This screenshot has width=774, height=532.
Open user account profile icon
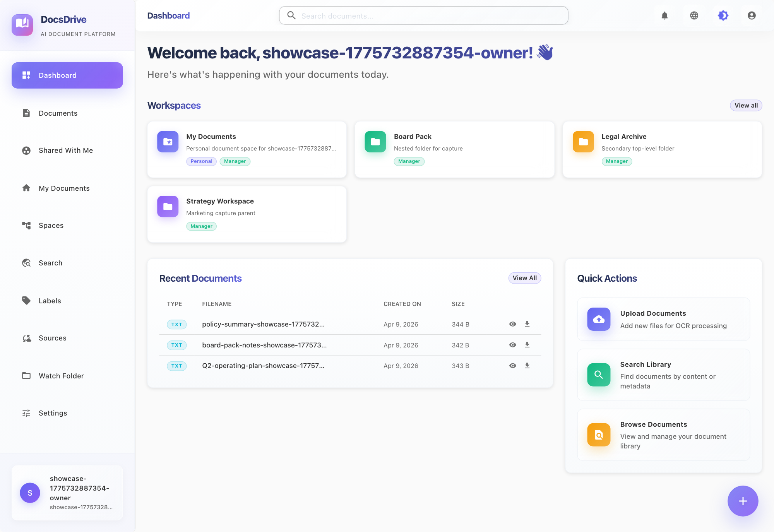pos(752,15)
